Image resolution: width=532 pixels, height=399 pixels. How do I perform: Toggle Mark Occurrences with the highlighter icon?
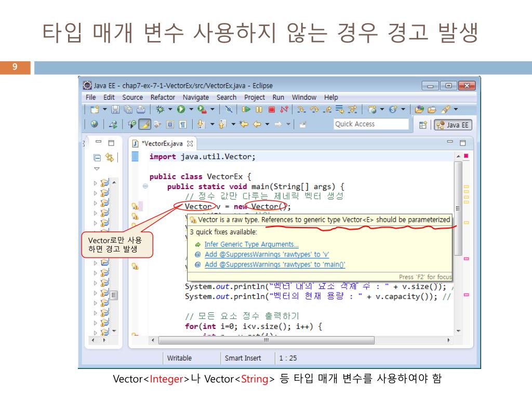pyautogui.click(x=145, y=124)
